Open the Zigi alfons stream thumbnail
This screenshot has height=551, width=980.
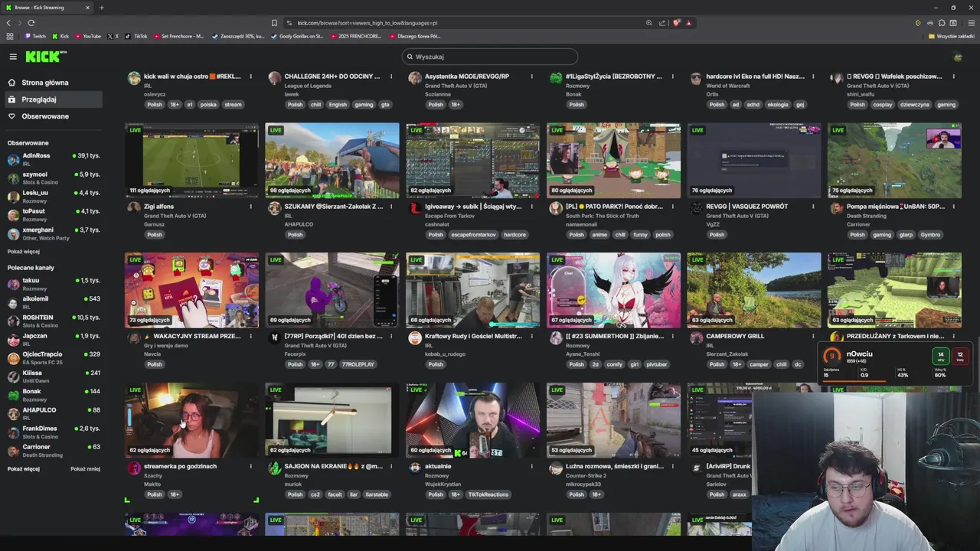tap(191, 160)
